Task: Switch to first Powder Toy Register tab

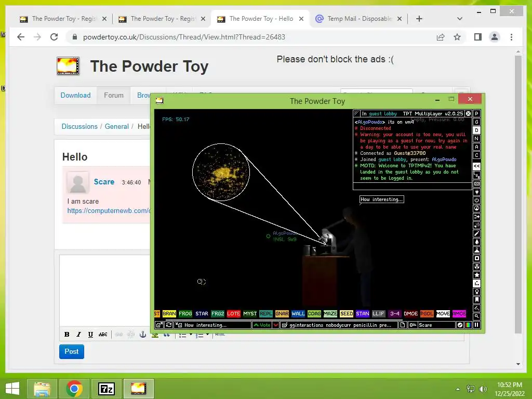Action: [64, 19]
